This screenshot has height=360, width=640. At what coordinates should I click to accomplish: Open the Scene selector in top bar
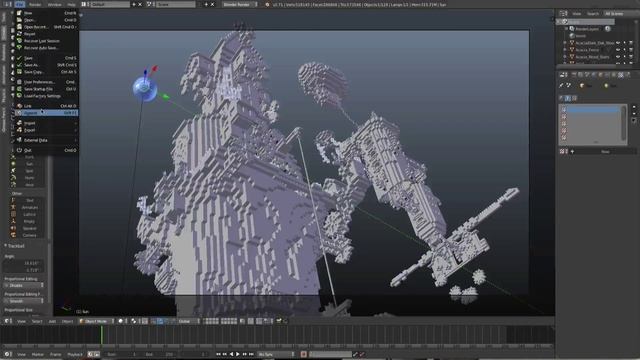176,4
